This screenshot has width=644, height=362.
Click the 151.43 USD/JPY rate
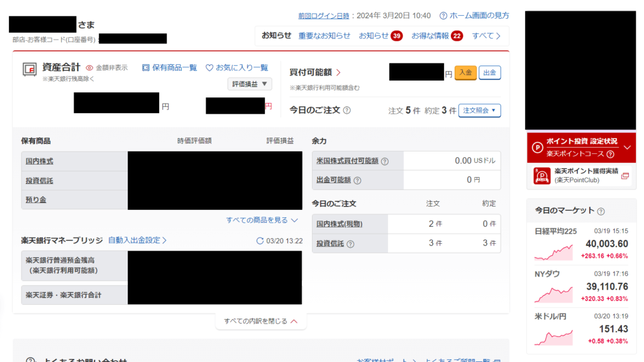(614, 329)
